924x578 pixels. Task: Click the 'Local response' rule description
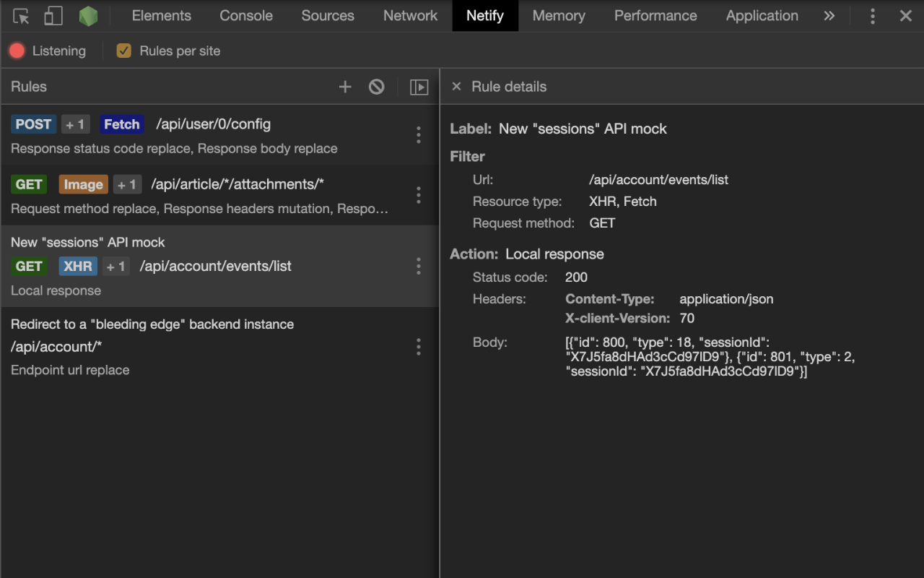(56, 290)
